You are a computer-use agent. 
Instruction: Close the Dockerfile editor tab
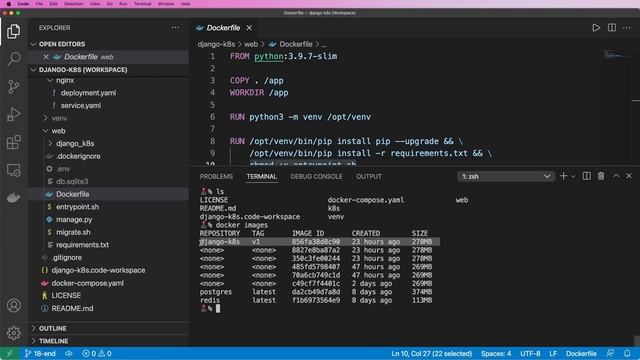coord(249,28)
